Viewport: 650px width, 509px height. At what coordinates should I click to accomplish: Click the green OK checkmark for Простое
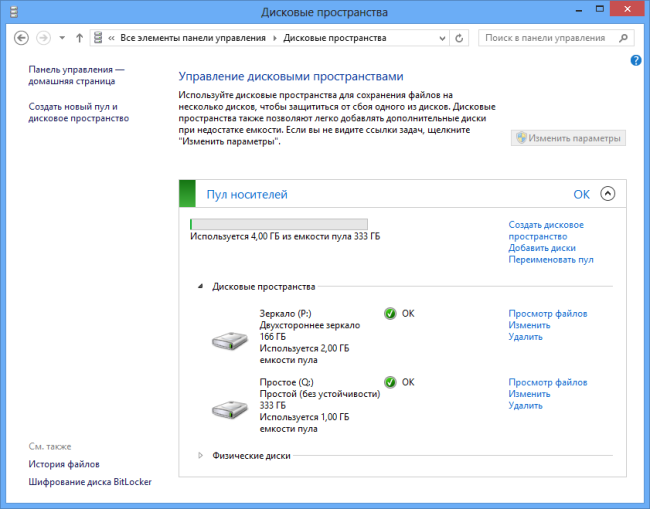(390, 382)
